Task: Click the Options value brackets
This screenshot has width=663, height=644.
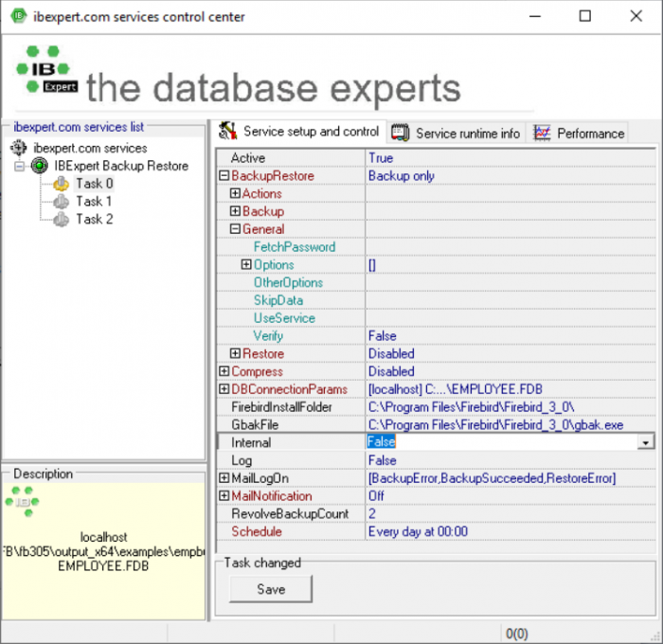Action: 372,265
